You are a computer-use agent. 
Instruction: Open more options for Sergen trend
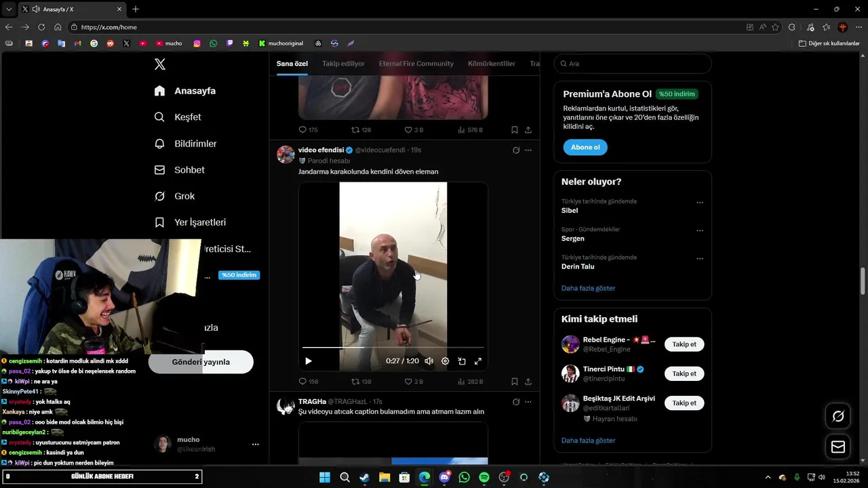click(700, 230)
